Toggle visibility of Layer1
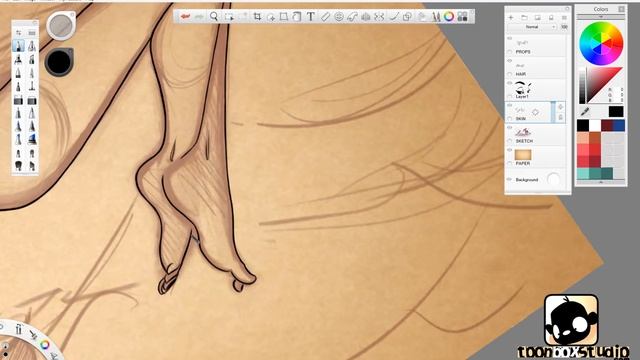The height and width of the screenshot is (360, 640). tap(509, 83)
